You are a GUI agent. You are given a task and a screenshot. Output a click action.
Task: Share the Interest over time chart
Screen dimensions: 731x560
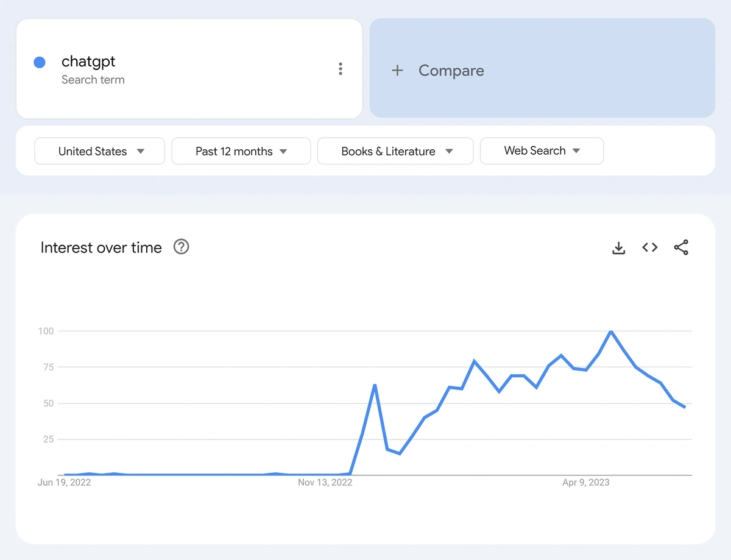point(681,247)
